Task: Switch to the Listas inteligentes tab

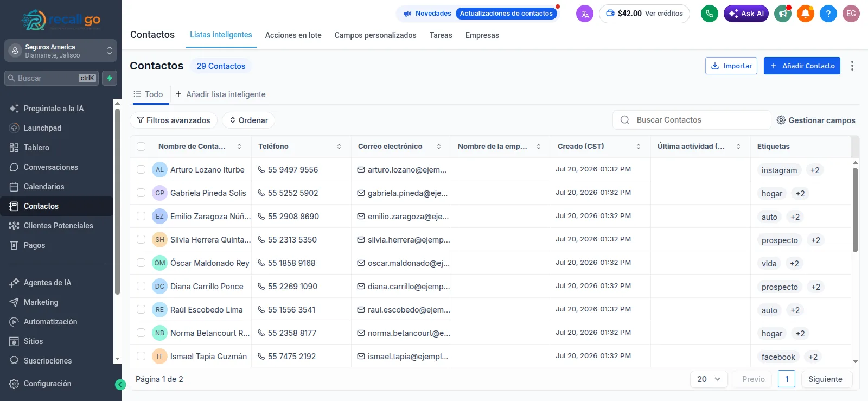Action: pos(221,35)
